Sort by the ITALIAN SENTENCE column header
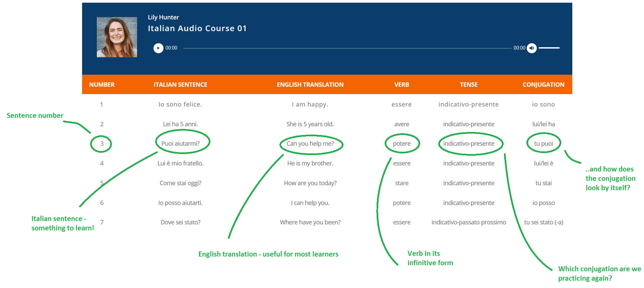The height and width of the screenshot is (288, 644). (x=180, y=85)
